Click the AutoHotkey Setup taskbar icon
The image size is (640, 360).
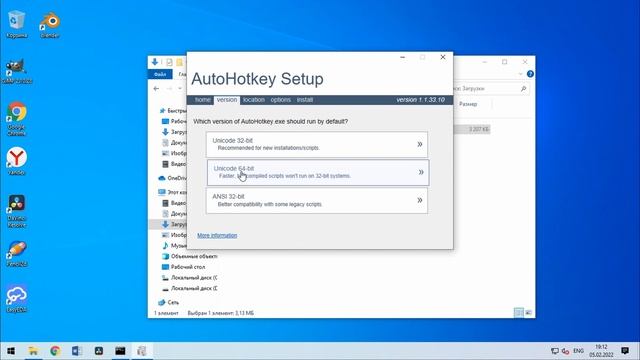142,351
